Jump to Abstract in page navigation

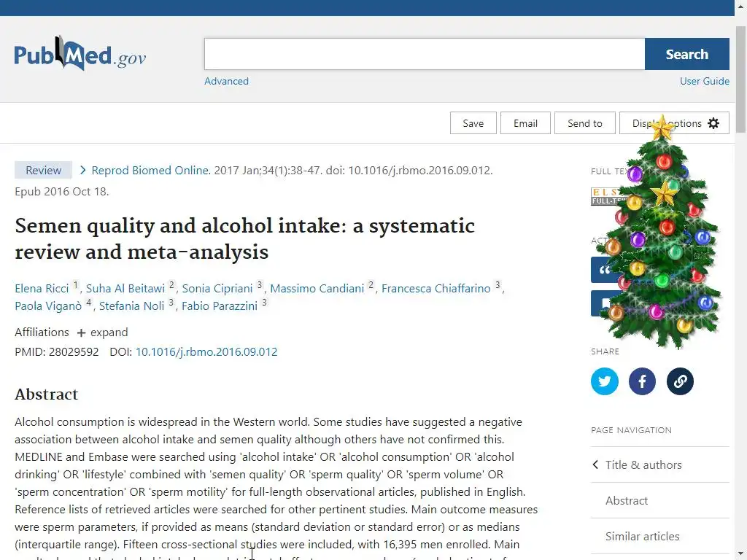click(x=627, y=500)
